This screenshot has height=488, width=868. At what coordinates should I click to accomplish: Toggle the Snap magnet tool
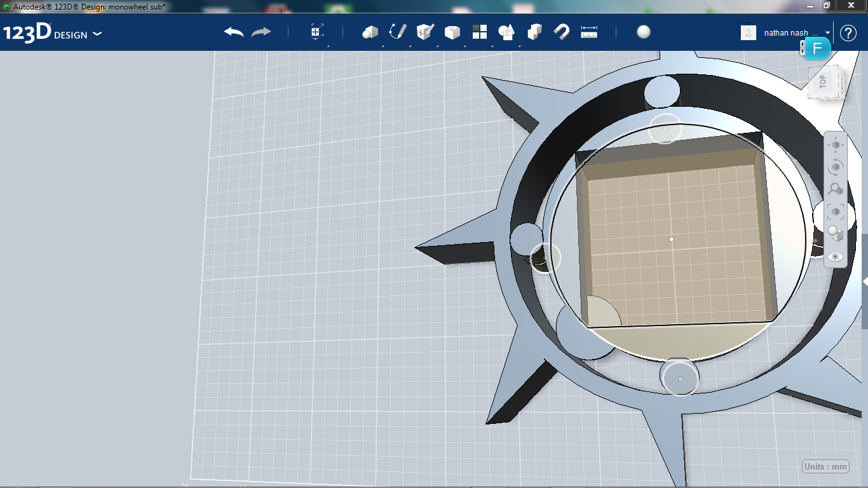coord(562,32)
